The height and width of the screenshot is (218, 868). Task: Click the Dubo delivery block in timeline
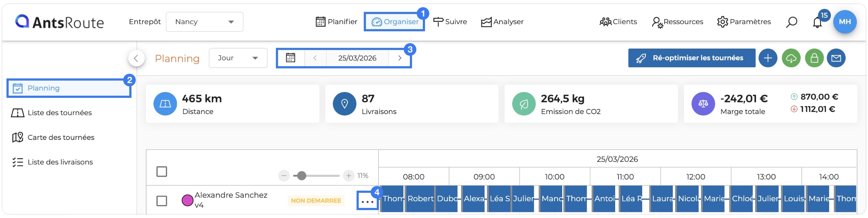[x=447, y=199]
